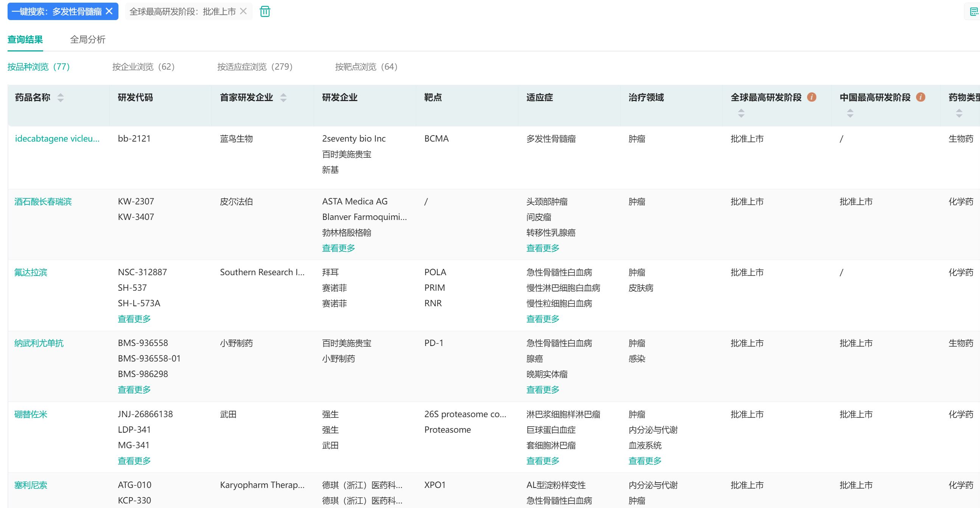Select 按靶点浏览 (64) view
Viewport: 980px width, 508px height.
[366, 67]
